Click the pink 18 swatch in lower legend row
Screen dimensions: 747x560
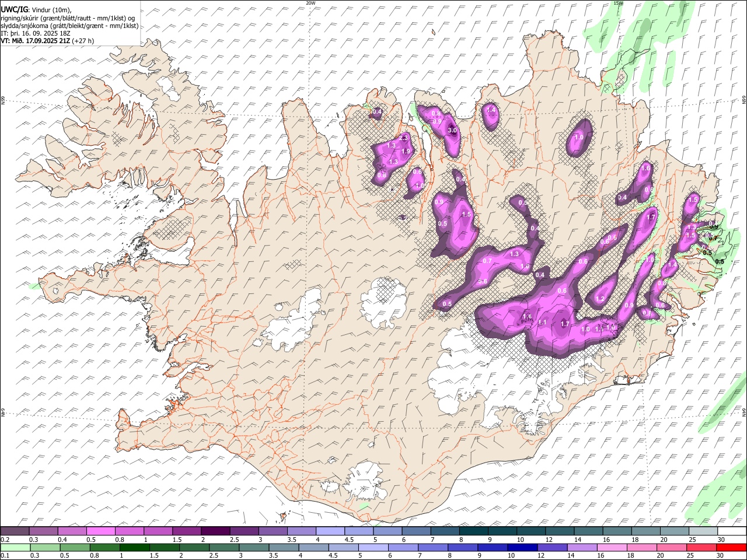(x=642, y=548)
